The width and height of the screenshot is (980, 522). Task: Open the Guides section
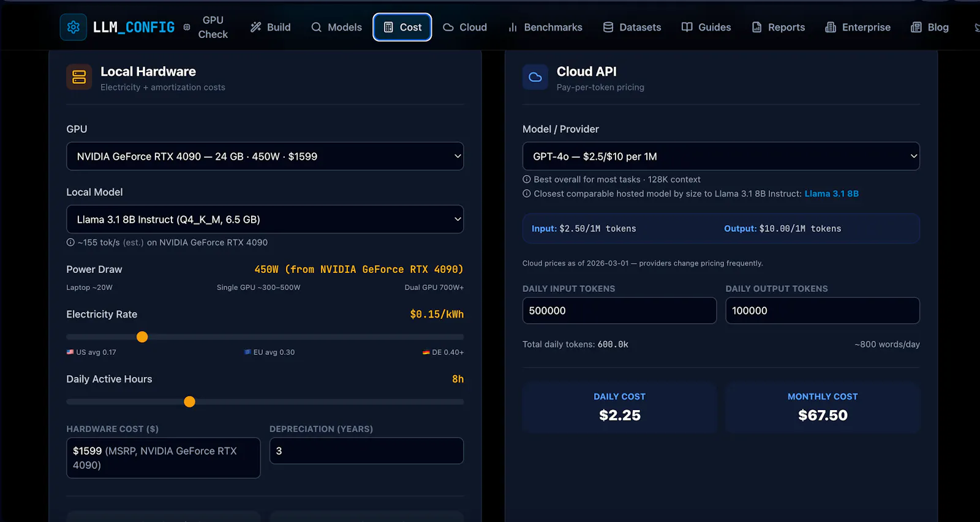point(706,27)
